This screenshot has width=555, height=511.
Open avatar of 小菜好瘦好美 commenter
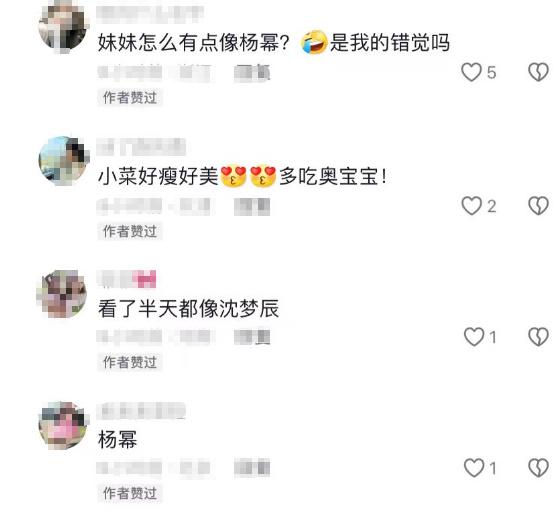(x=63, y=161)
